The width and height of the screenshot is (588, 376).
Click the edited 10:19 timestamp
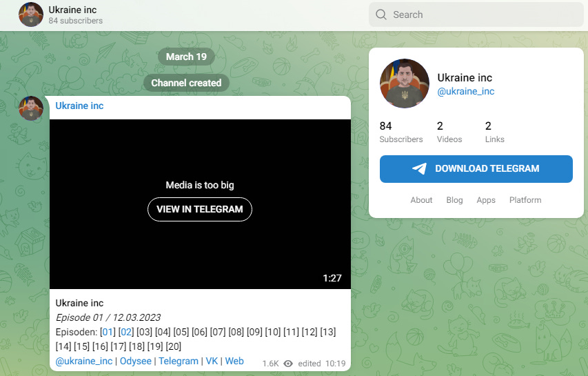click(322, 364)
